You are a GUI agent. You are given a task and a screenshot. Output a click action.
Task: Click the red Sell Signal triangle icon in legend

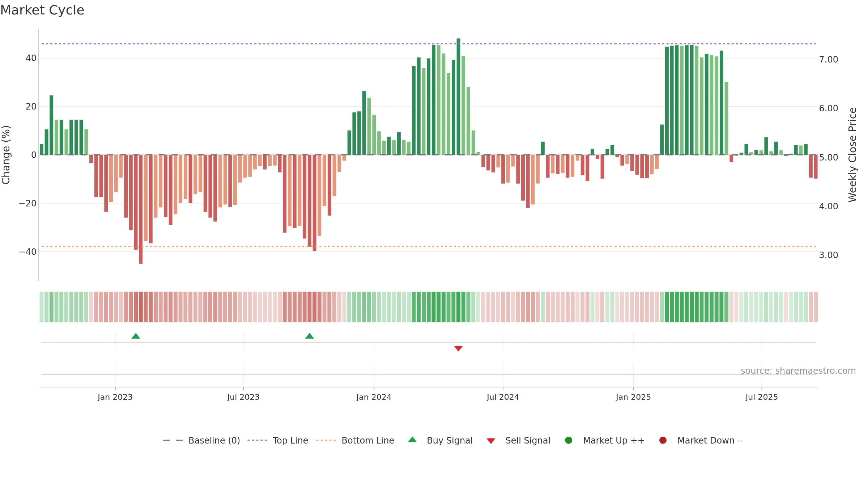point(491,441)
